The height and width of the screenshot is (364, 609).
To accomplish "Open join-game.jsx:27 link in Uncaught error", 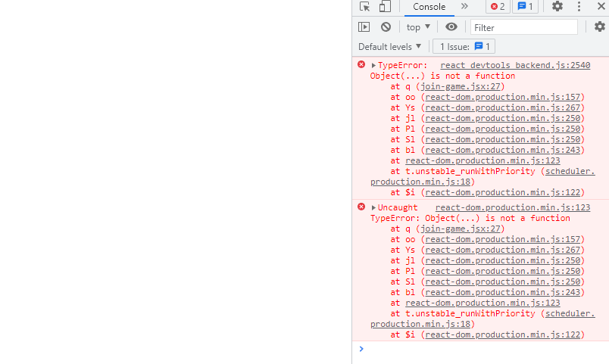I will click(461, 229).
